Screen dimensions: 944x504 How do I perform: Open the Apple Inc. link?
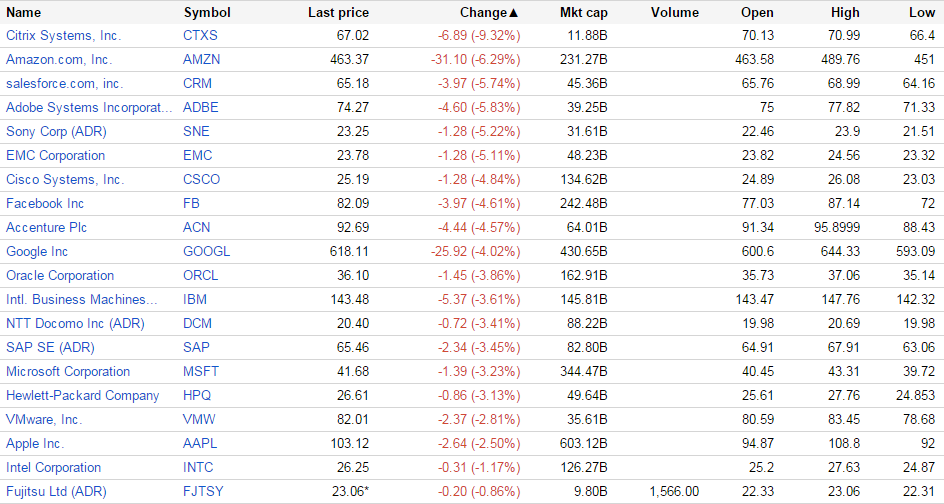[x=35, y=444]
